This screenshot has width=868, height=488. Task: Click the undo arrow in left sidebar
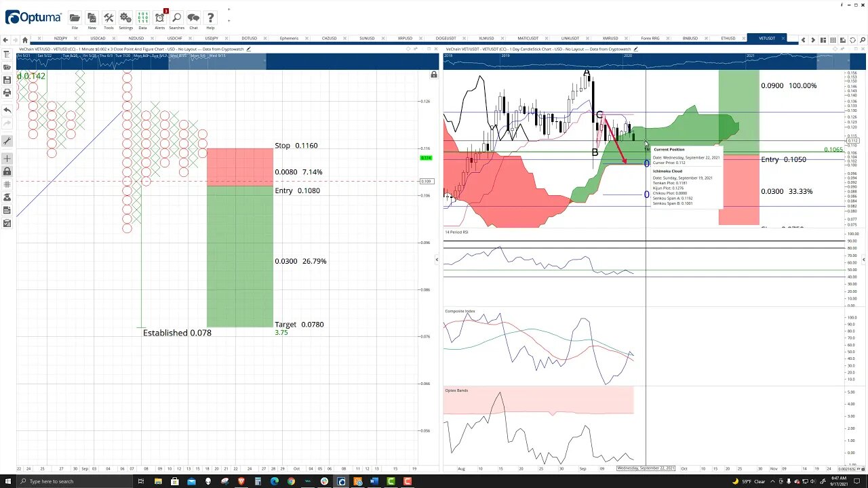click(6, 110)
